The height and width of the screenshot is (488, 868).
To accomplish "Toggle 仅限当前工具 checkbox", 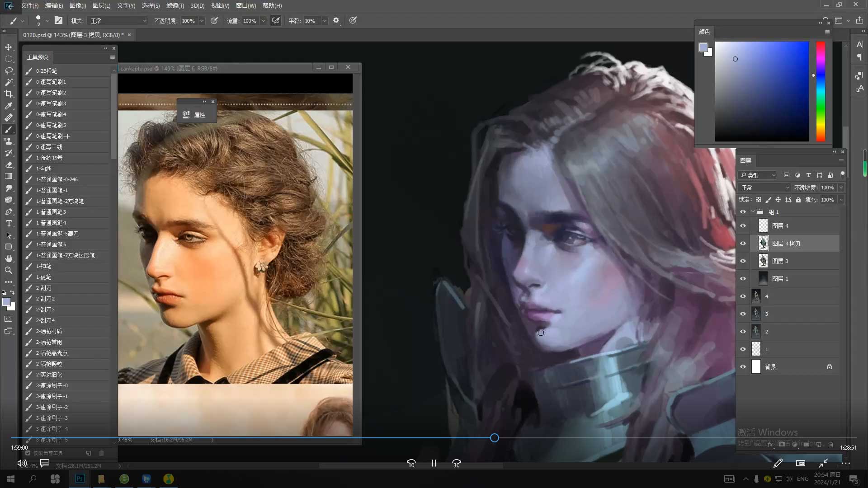I will (28, 453).
